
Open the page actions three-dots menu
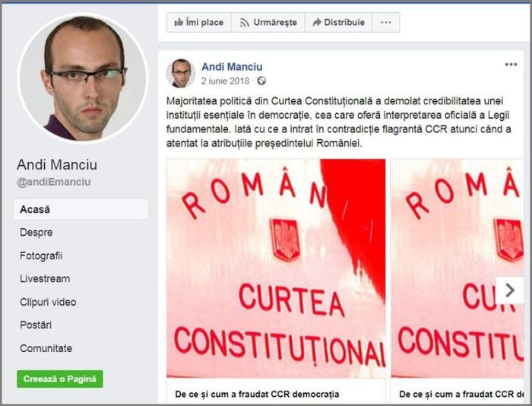click(x=386, y=22)
